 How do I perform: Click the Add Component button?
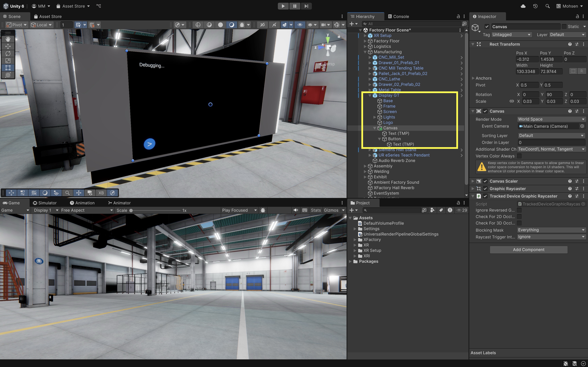coord(528,250)
